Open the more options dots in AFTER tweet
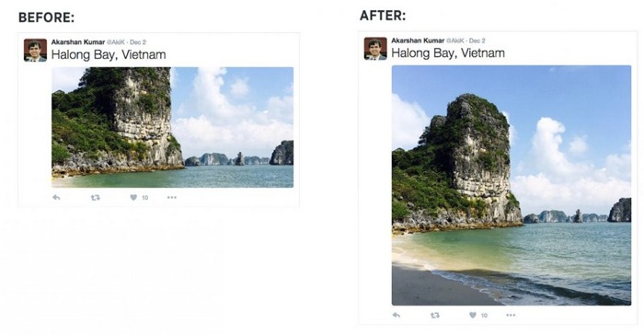Viewport: 644px width, 335px height. [511, 316]
